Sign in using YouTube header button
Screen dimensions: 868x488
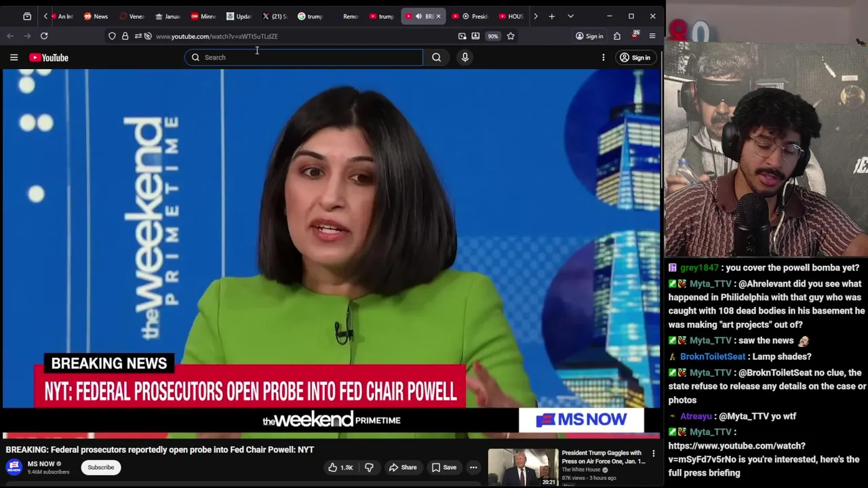click(635, 58)
